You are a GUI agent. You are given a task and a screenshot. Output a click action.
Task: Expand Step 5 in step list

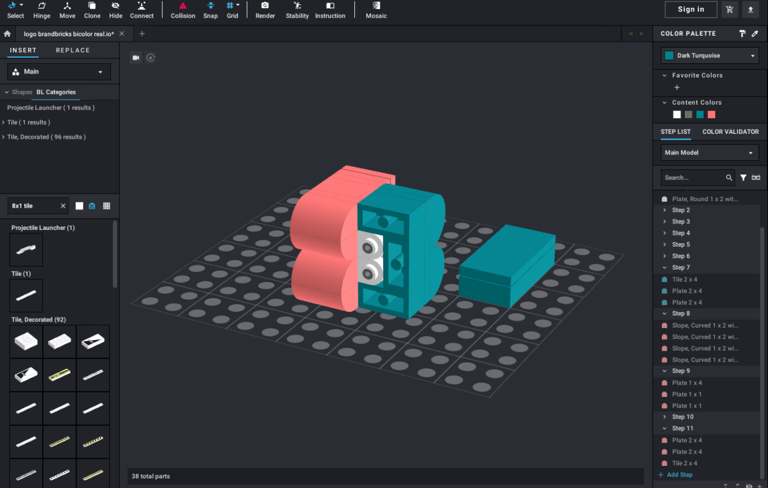point(665,244)
